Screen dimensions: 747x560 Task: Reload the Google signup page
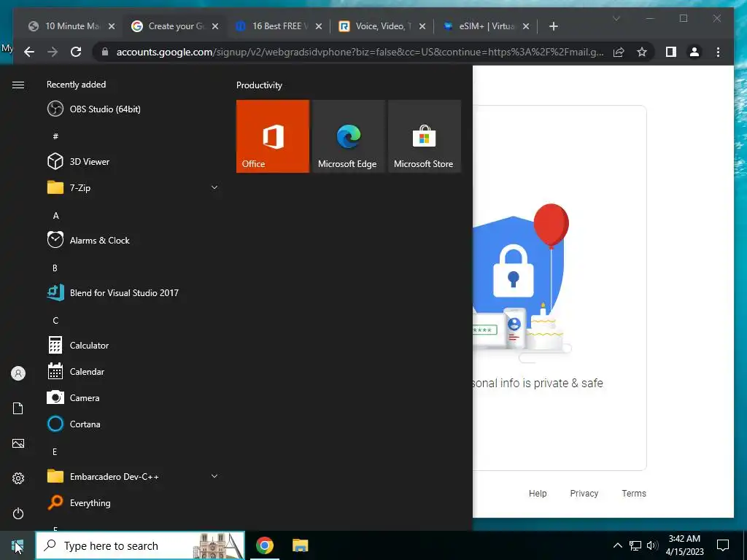tap(76, 52)
